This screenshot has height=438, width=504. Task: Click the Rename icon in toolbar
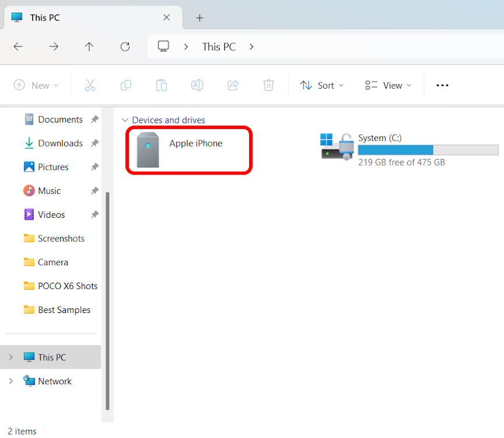pos(197,85)
